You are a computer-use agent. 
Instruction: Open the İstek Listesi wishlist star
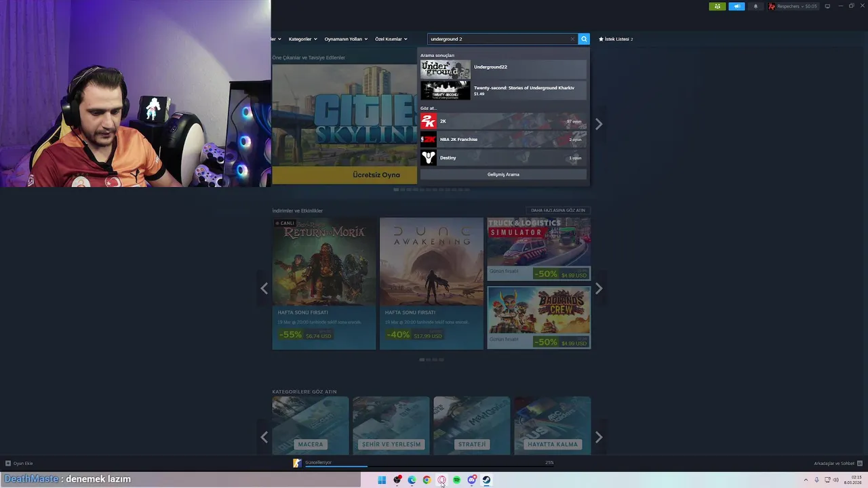tap(601, 39)
